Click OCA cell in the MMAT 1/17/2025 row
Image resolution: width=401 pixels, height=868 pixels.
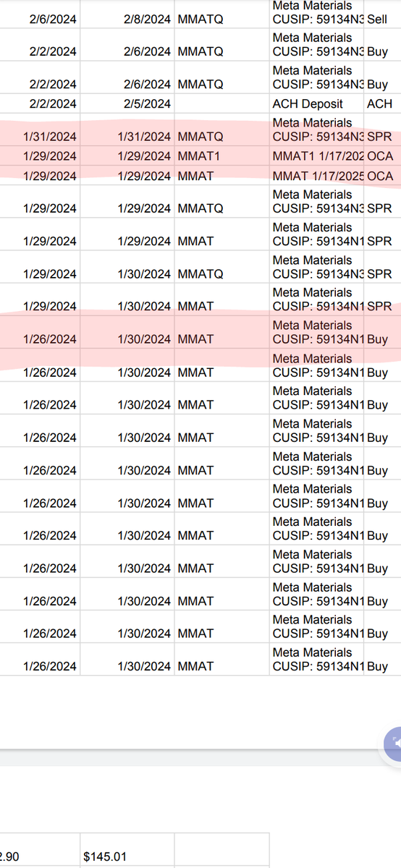coord(382,176)
